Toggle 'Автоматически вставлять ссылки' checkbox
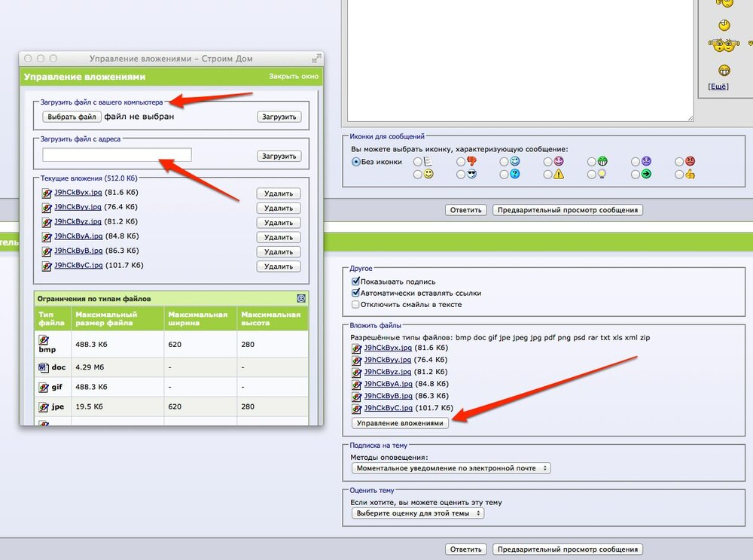 (355, 293)
